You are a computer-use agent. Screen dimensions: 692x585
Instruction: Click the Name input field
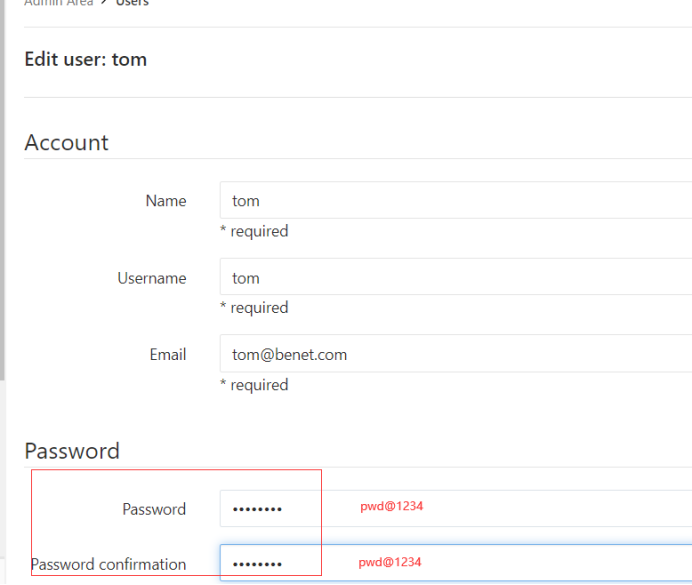pyautogui.click(x=455, y=200)
